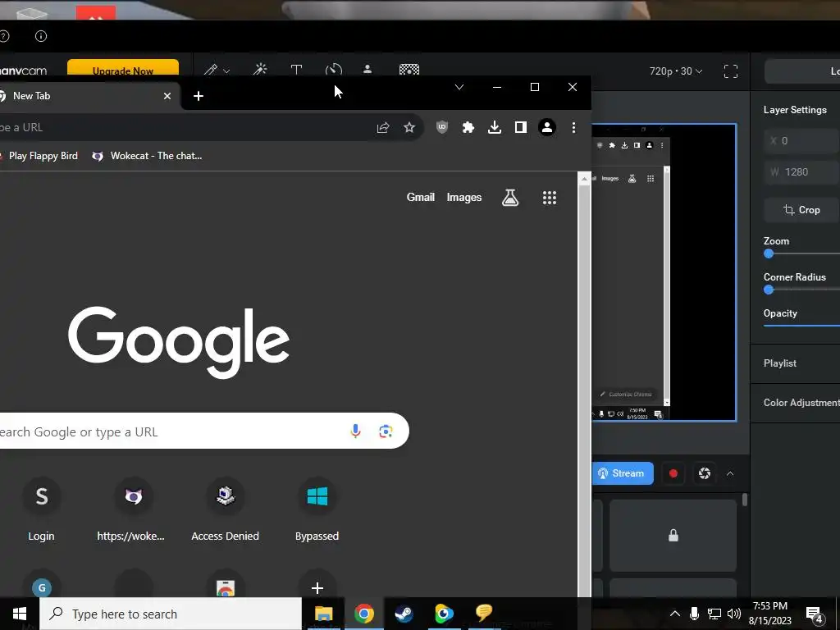
Task: Click the Opacity slider track
Action: (x=801, y=325)
